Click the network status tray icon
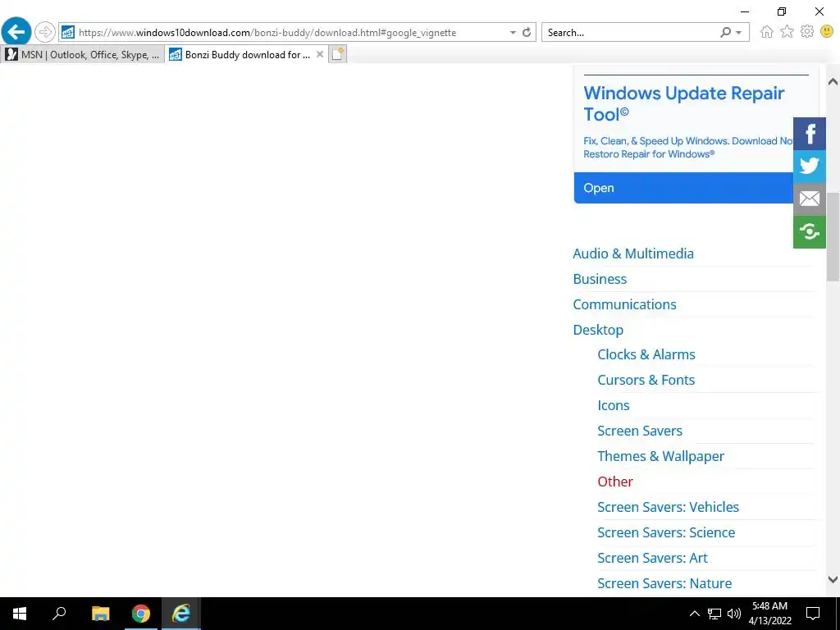The width and height of the screenshot is (840, 630). pyautogui.click(x=714, y=614)
